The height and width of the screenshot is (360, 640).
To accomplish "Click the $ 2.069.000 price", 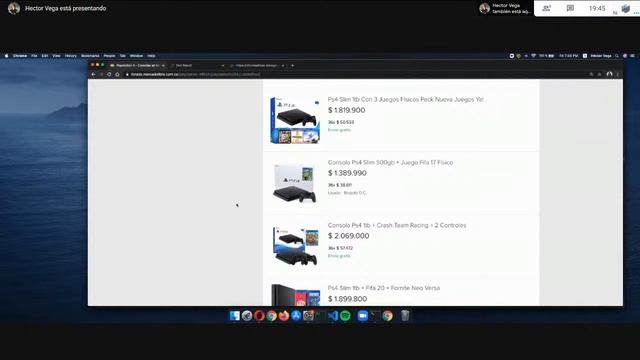I will tap(348, 236).
